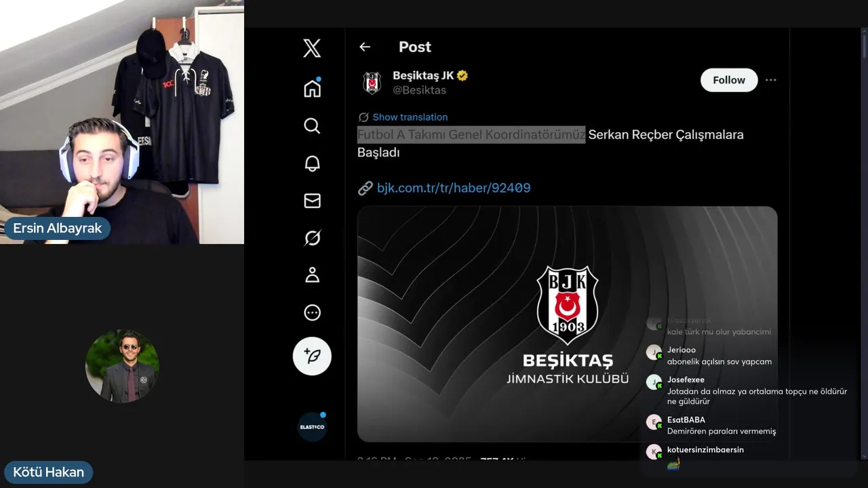Click the compose Post feather button

pyautogui.click(x=312, y=356)
